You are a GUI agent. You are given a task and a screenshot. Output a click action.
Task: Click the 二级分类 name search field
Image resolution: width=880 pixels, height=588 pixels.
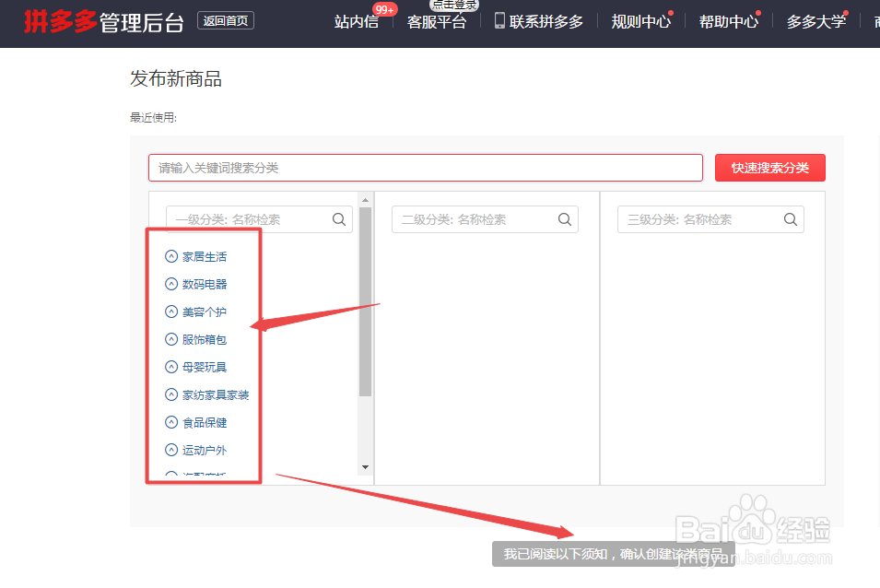[485, 219]
